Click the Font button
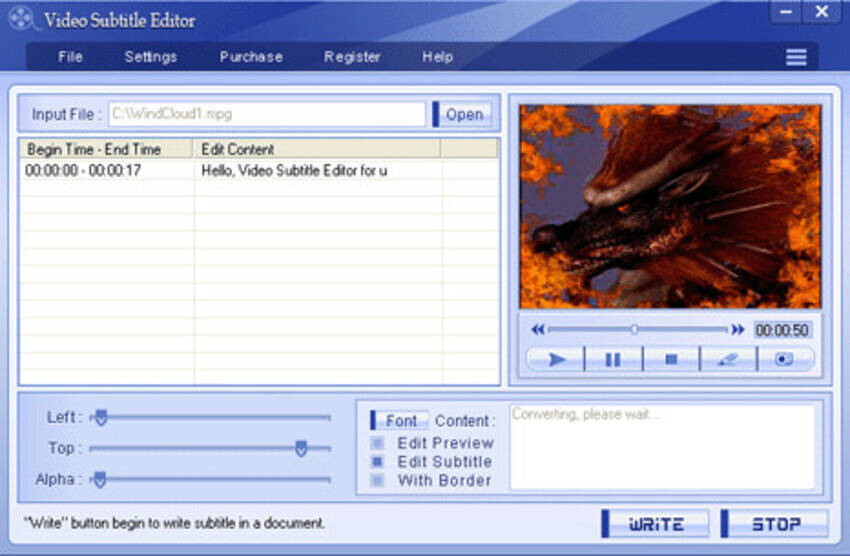 click(x=400, y=421)
